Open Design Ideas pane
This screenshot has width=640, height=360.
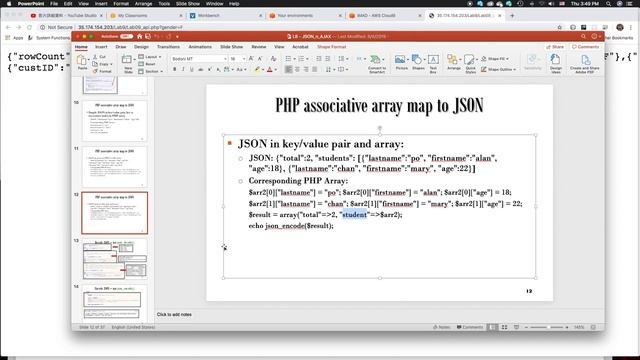click(x=556, y=64)
